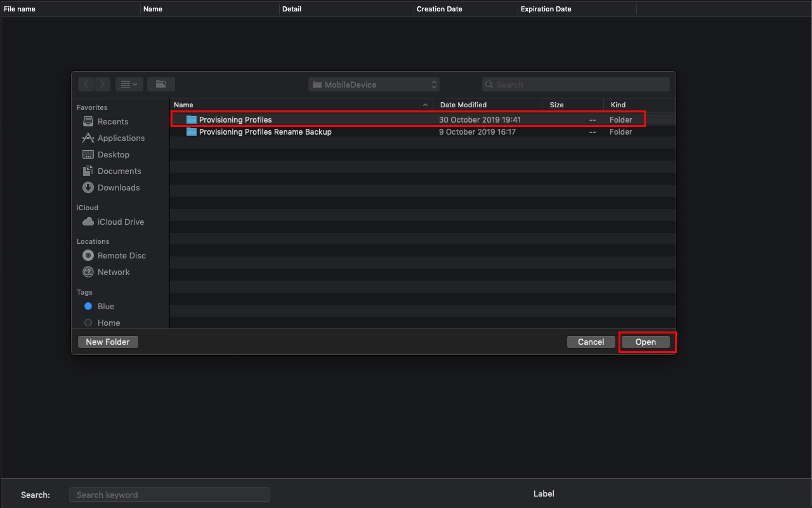812x508 pixels.
Task: Select the Provisioning Profiles folder
Action: click(x=408, y=119)
